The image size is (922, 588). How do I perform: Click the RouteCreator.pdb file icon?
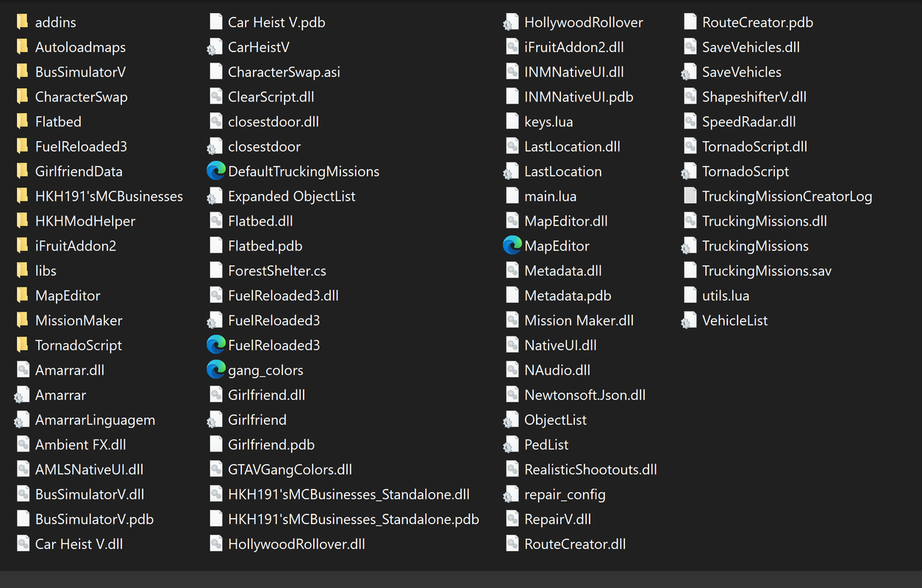click(690, 22)
